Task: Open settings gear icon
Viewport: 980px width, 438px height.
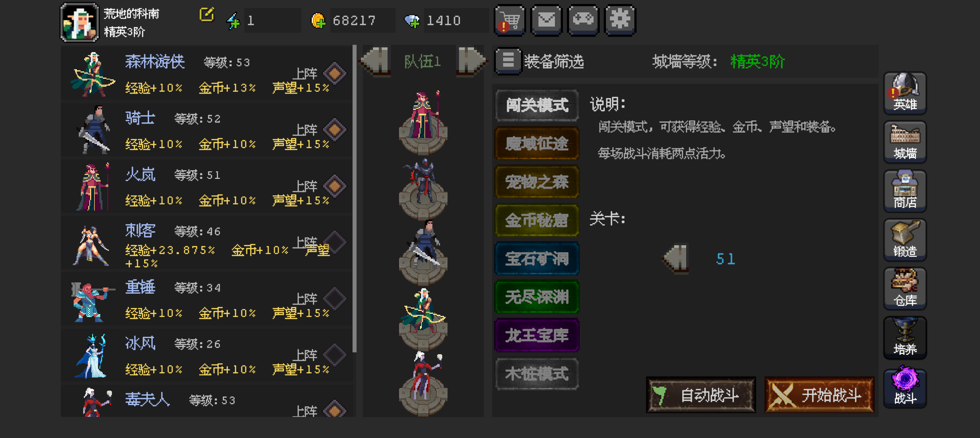Action: pyautogui.click(x=620, y=20)
